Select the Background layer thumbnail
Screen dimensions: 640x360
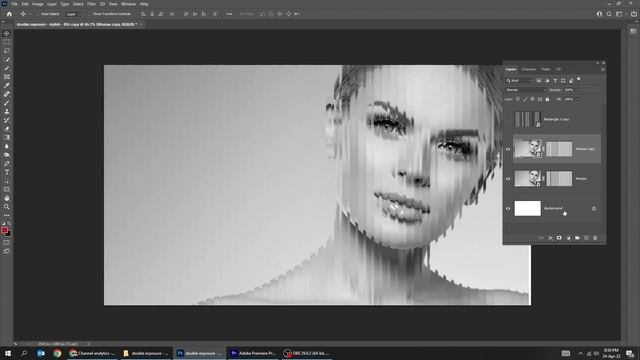pos(527,208)
